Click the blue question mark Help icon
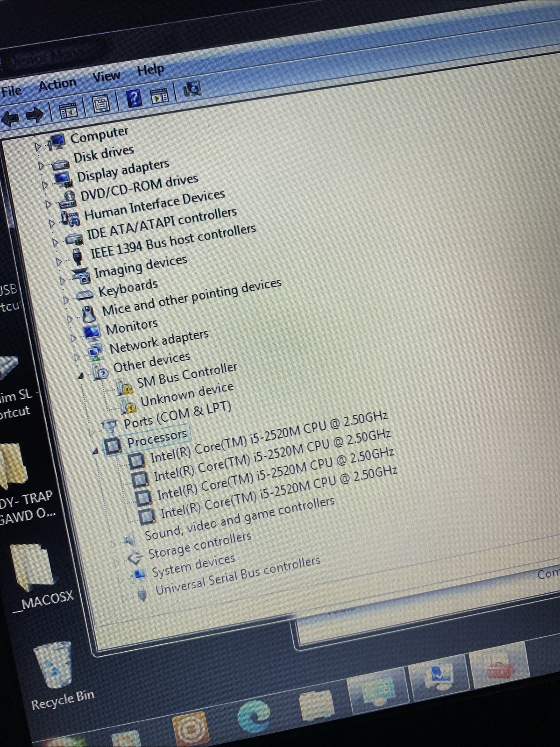 (x=135, y=99)
